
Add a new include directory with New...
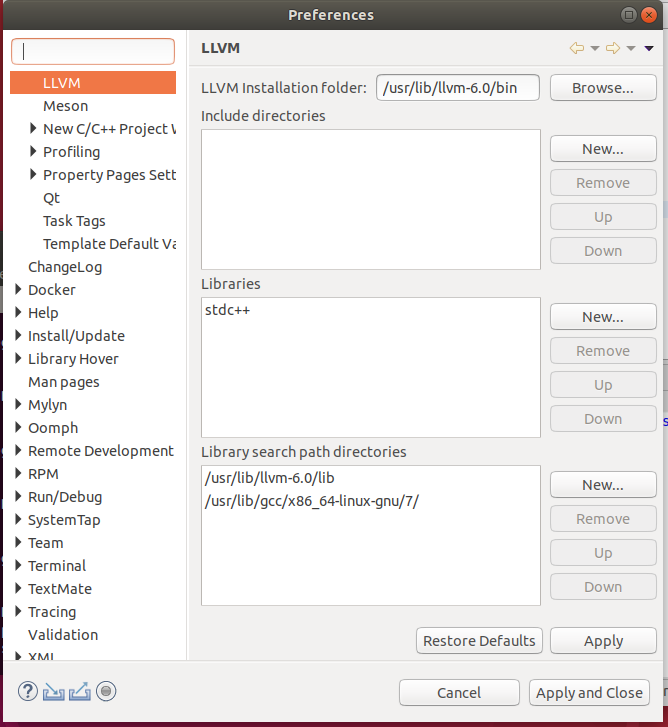coord(603,149)
